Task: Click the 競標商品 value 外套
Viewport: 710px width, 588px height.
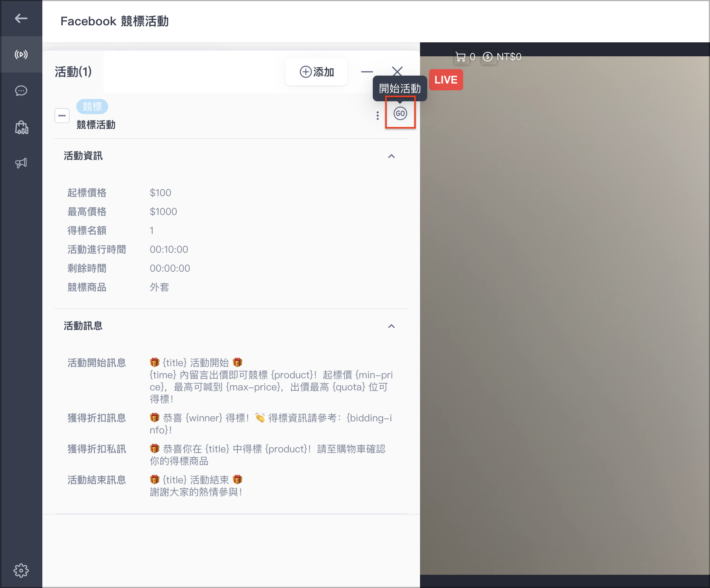Action: (159, 287)
